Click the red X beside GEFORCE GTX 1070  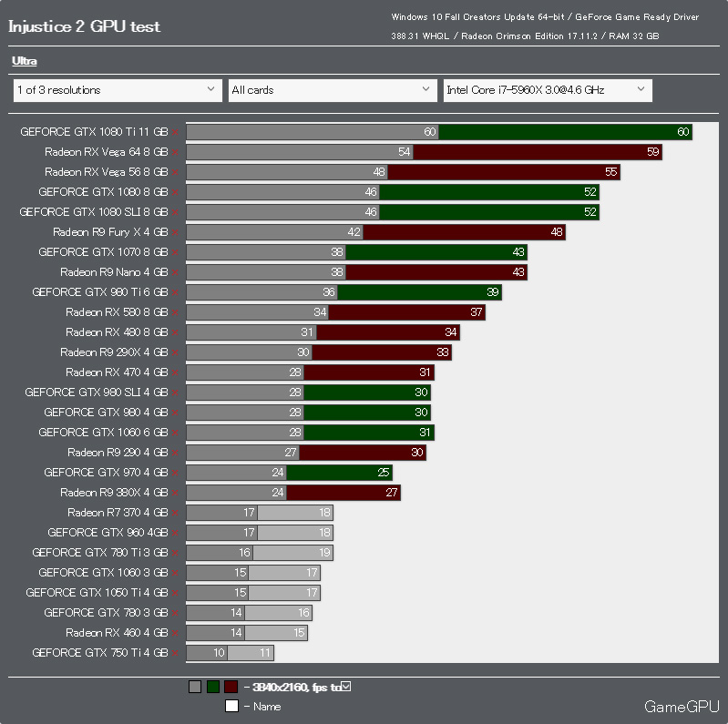pyautogui.click(x=175, y=252)
